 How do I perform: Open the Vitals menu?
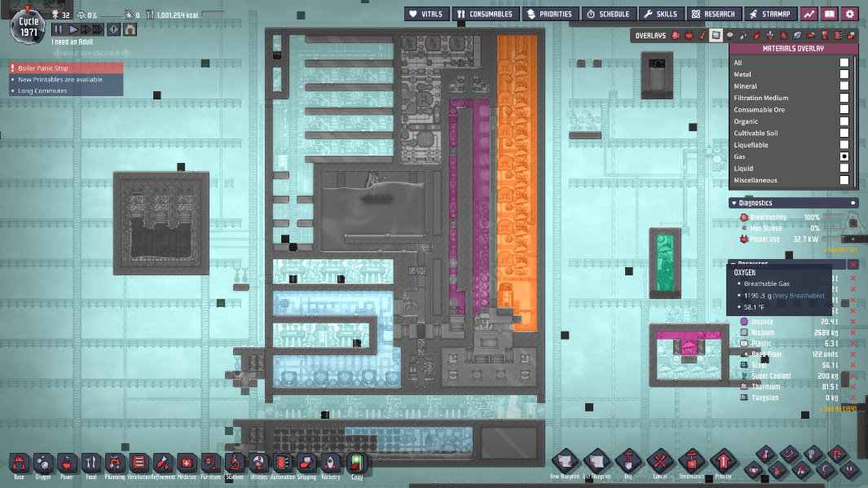click(426, 14)
